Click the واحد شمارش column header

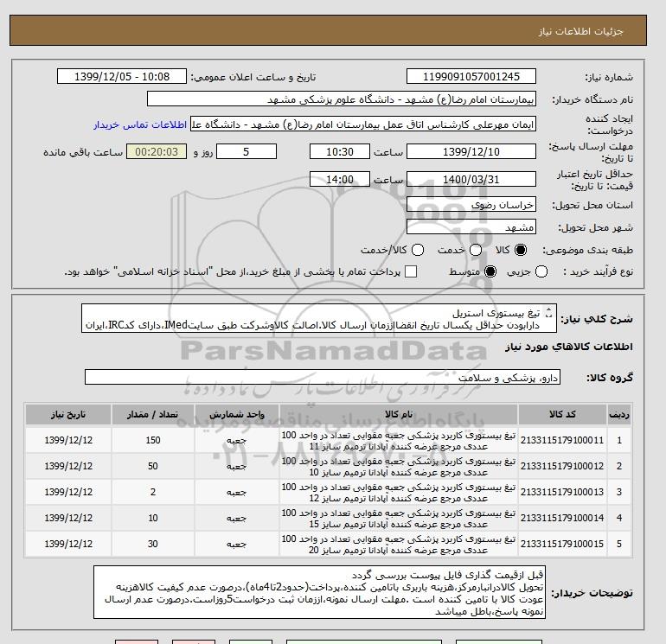click(237, 414)
